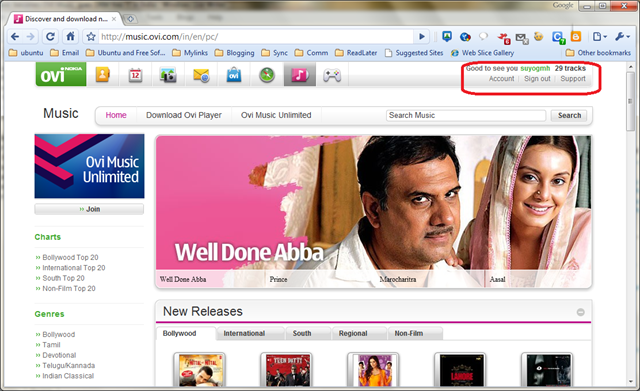The height and width of the screenshot is (391, 640).
Task: Click the orange Blogger extension icon
Action: click(x=576, y=37)
